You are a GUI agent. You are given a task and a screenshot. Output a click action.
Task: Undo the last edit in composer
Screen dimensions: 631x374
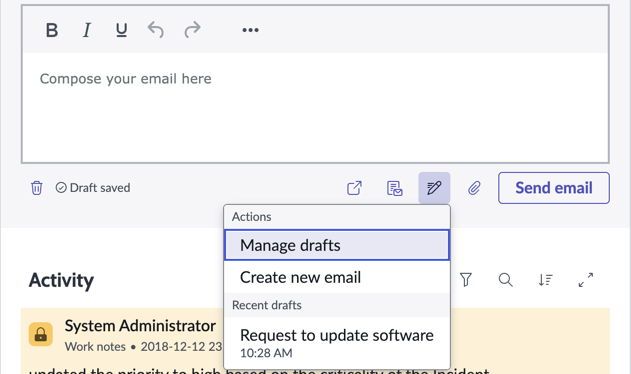pos(156,30)
